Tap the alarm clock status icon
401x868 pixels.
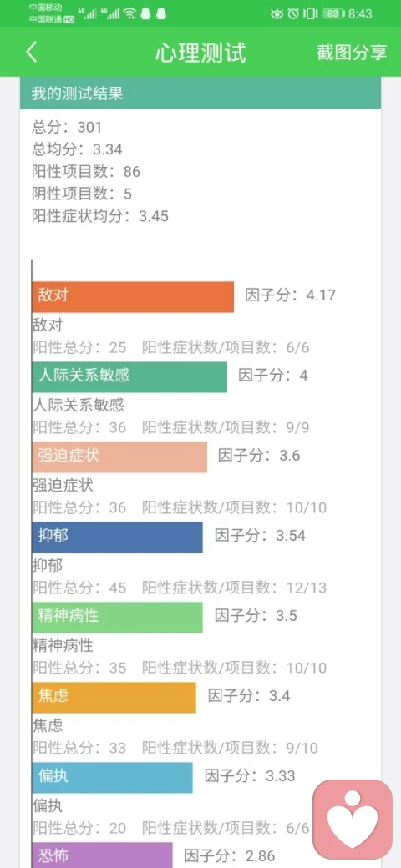(293, 13)
